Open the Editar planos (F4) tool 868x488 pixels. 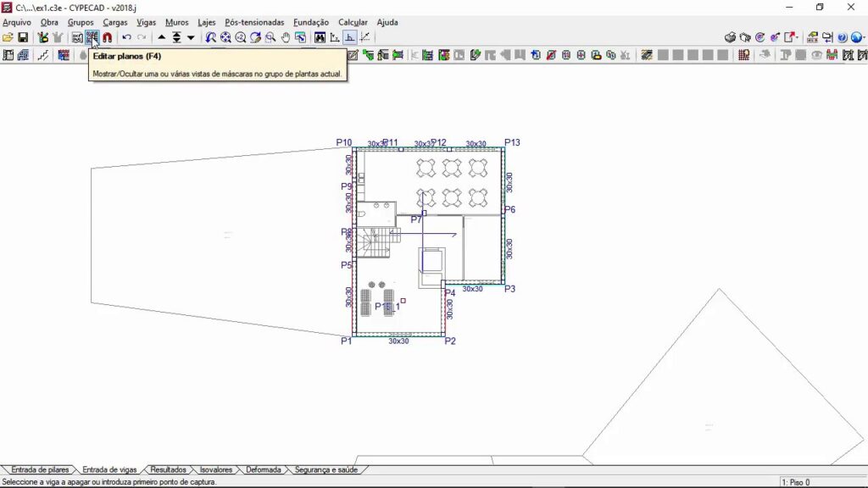tap(92, 37)
